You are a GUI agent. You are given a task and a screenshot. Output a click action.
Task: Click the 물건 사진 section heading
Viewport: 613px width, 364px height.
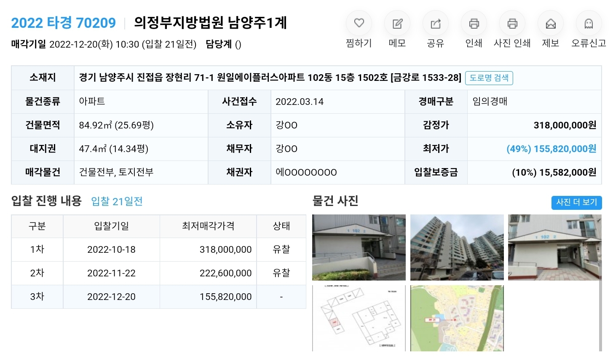pos(335,201)
